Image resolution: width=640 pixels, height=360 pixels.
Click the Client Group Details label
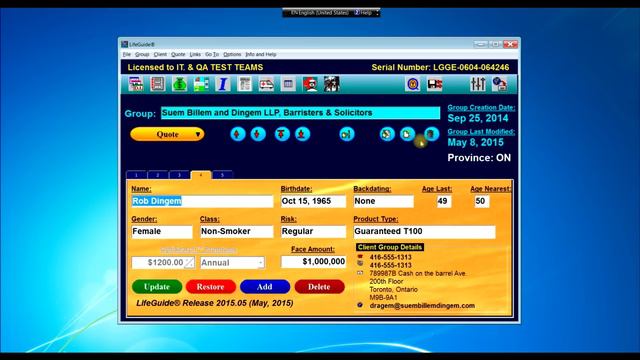(390, 247)
